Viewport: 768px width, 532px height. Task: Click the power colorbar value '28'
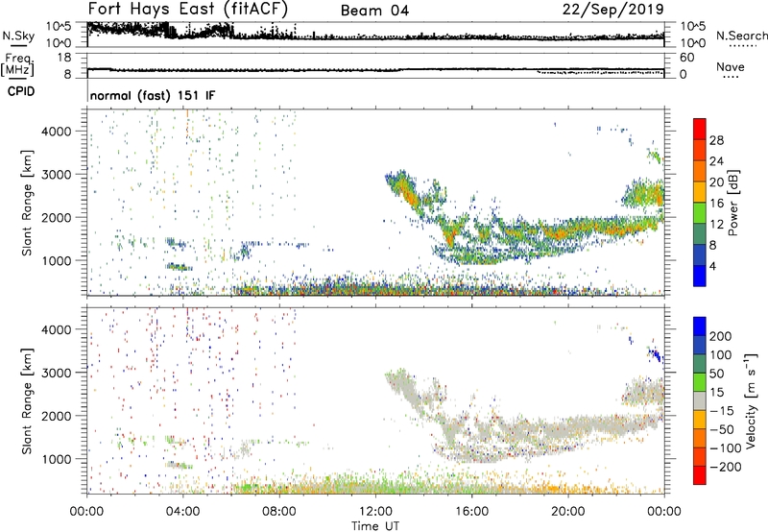[x=716, y=140]
